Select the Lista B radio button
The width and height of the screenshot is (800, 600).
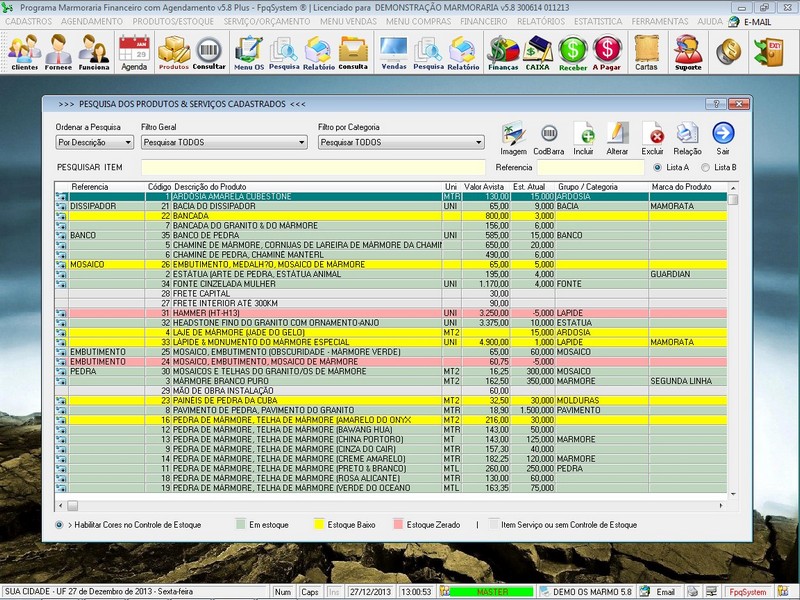point(706,167)
